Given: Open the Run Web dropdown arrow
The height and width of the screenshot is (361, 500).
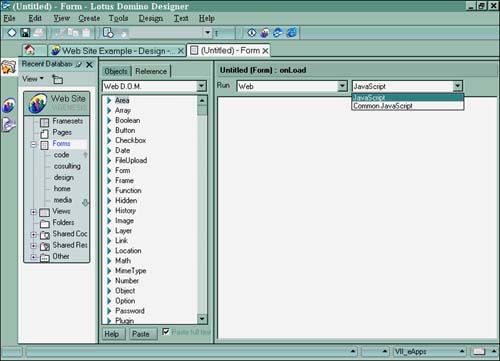Looking at the screenshot, I should (342, 86).
